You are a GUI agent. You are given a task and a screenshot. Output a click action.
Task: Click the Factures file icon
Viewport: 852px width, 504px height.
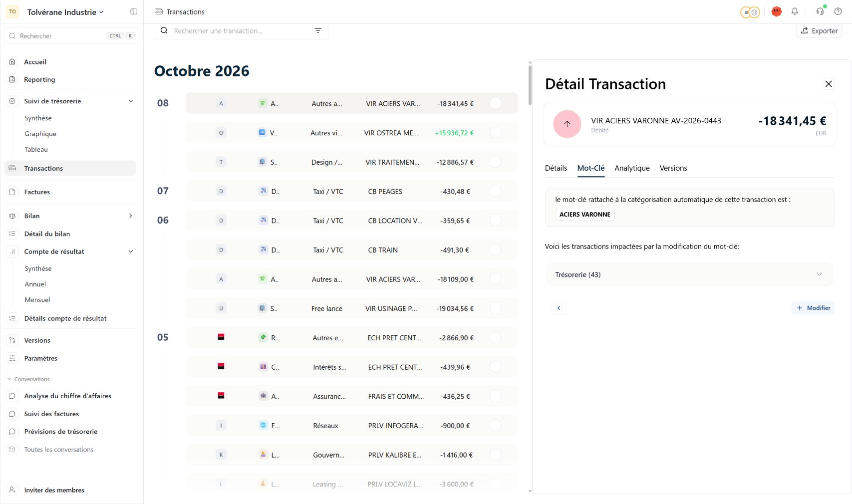[x=12, y=192]
